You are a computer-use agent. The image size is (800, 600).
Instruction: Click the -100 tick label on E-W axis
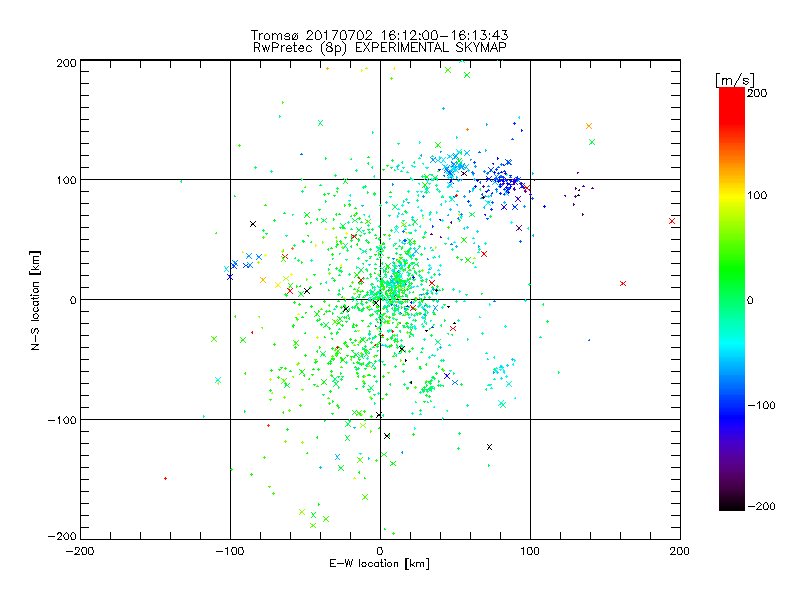point(230,551)
